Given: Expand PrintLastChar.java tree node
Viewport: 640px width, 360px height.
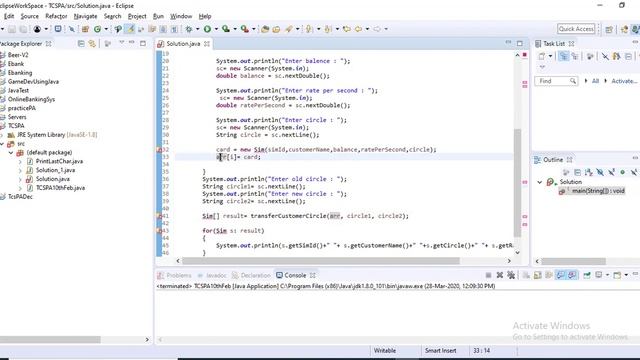Looking at the screenshot, I should (20, 162).
